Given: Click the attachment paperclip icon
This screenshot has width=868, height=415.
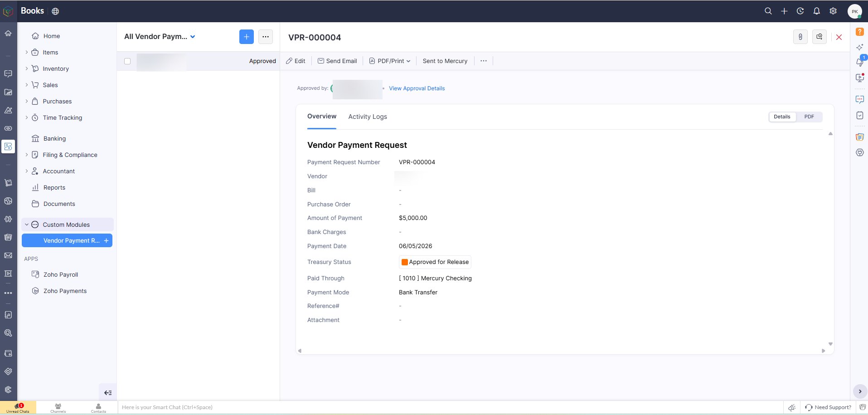Looking at the screenshot, I should (x=800, y=37).
